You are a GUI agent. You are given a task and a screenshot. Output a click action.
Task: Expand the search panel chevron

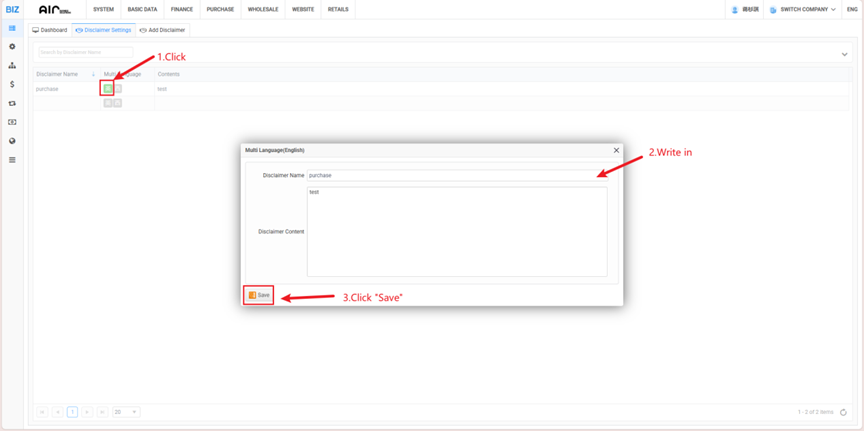point(844,54)
